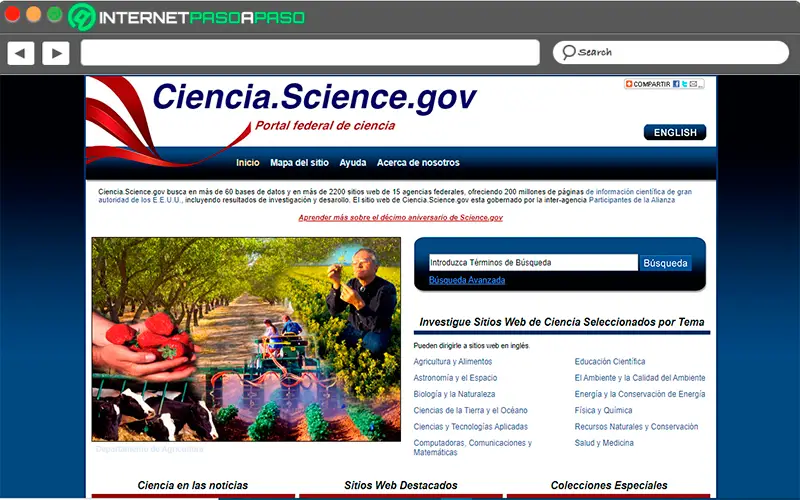Screen dimensions: 800x500
Task: Click the orange COMPARTIR plus icon
Action: [x=629, y=84]
